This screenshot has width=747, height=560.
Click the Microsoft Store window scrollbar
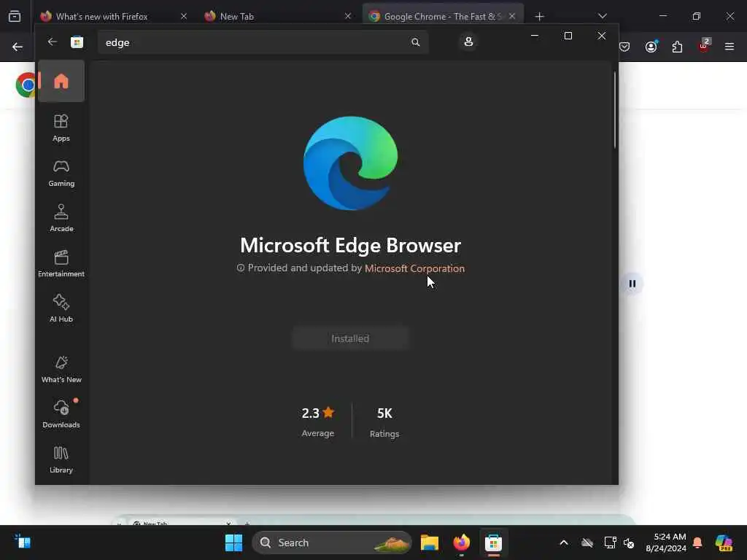(x=614, y=109)
